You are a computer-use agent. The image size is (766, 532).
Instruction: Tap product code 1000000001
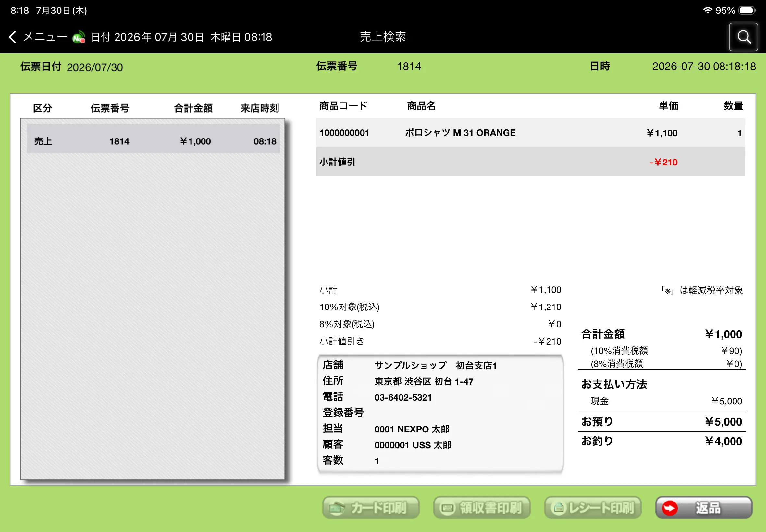(x=344, y=133)
